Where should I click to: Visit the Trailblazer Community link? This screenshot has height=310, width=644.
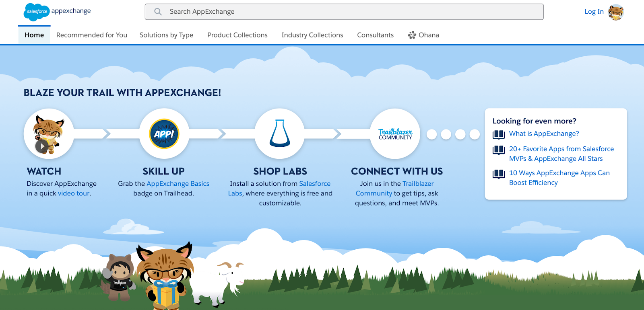click(x=395, y=189)
